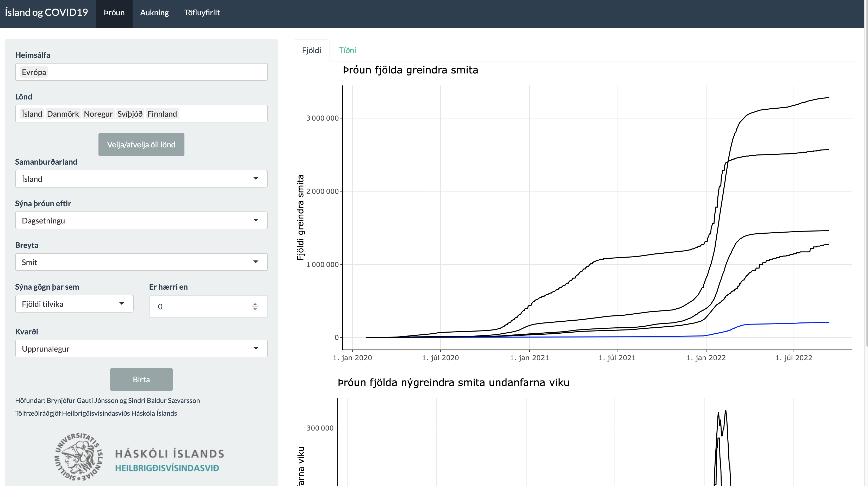The height and width of the screenshot is (486, 868).
Task: Open the Kvarði dropdown showing Upprunalegur
Action: [x=141, y=348]
